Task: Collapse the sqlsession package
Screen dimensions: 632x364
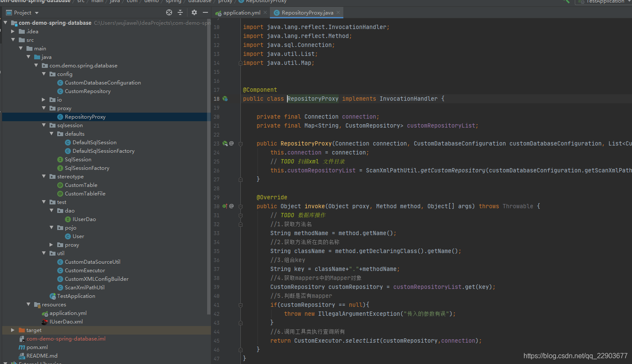Action: coord(44,125)
